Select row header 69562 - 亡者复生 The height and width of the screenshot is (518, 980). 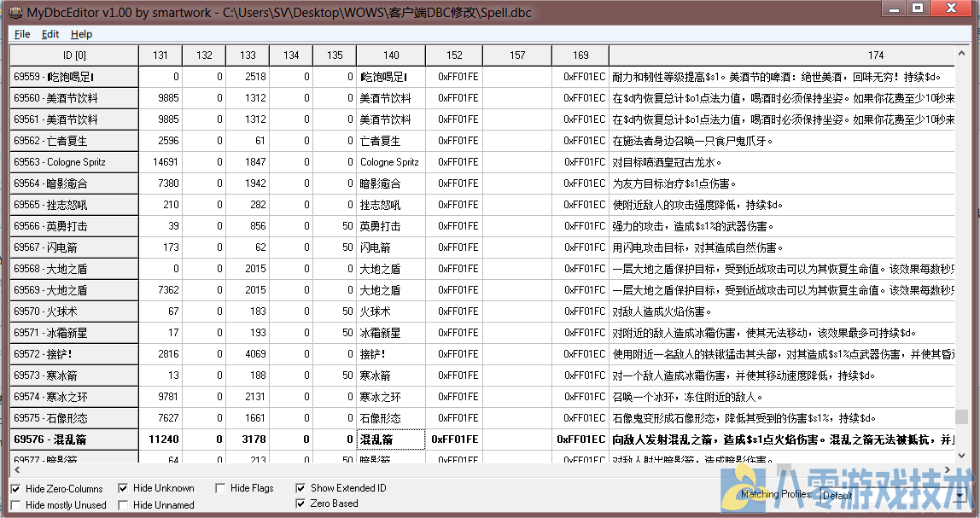(73, 141)
